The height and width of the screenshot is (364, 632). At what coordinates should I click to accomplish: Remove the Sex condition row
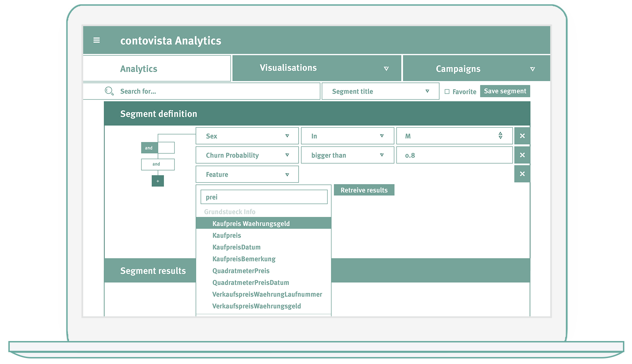coord(522,136)
